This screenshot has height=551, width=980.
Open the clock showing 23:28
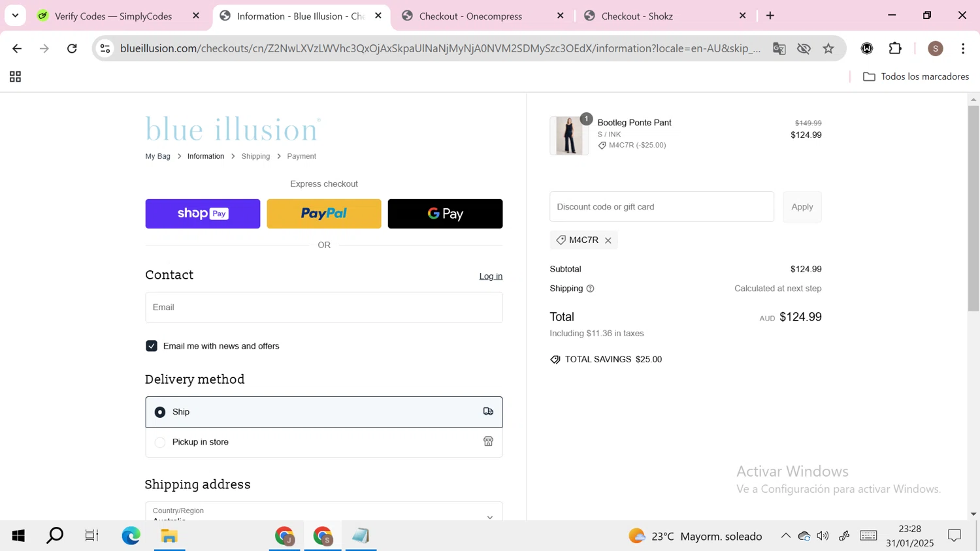pos(910,536)
